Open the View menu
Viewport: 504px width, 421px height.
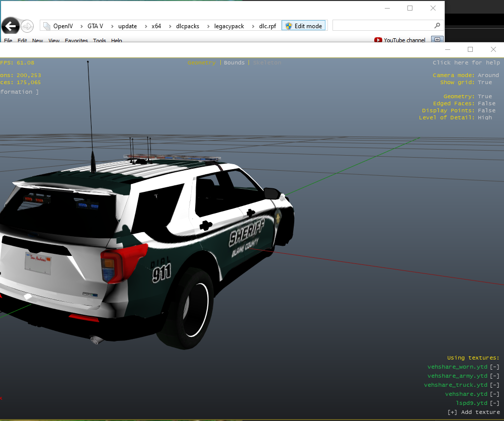pyautogui.click(x=54, y=40)
